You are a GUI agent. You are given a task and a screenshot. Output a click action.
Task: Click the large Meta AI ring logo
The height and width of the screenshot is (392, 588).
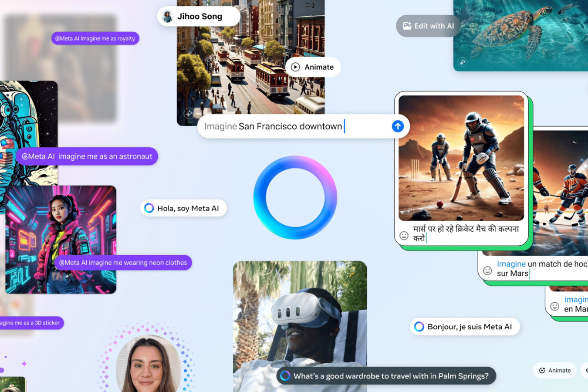click(x=295, y=197)
